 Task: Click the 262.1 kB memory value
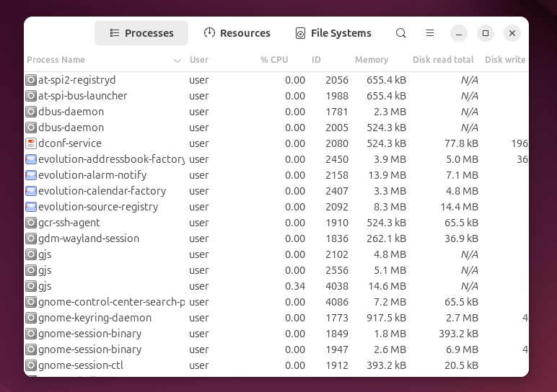click(x=386, y=239)
